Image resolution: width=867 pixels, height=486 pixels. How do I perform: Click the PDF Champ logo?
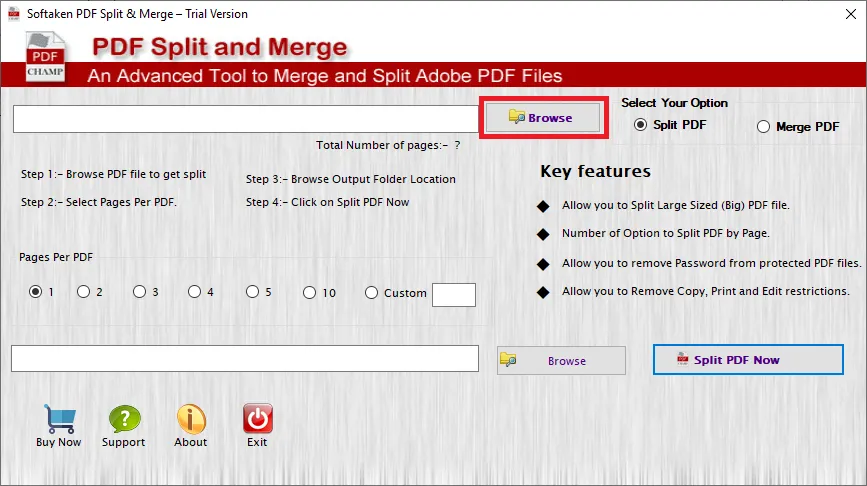(x=45, y=57)
